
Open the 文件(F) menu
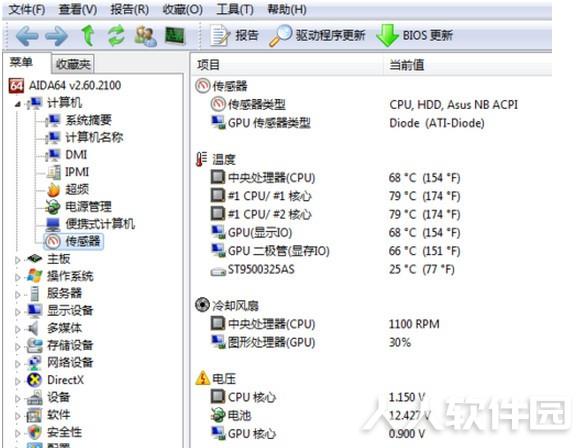pos(26,9)
